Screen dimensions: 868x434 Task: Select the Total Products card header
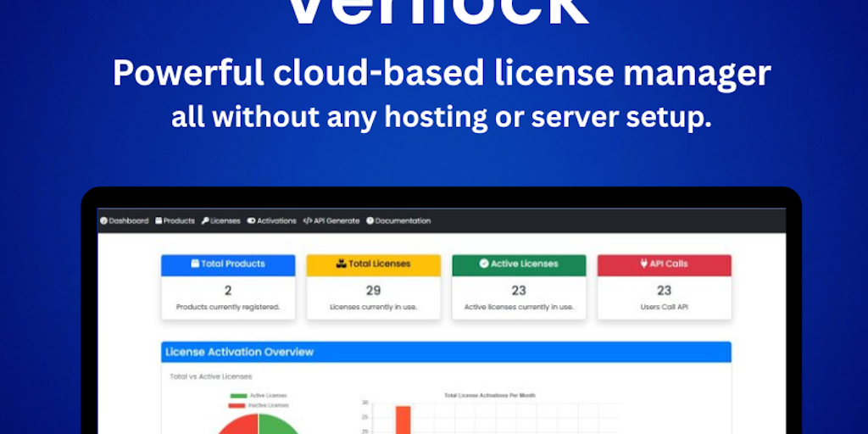[x=228, y=265]
